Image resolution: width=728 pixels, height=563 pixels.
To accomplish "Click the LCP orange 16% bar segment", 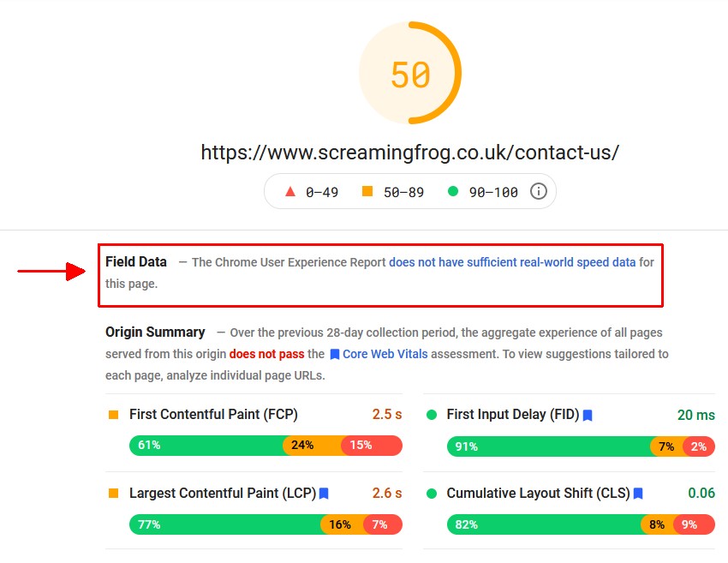I will tap(342, 524).
